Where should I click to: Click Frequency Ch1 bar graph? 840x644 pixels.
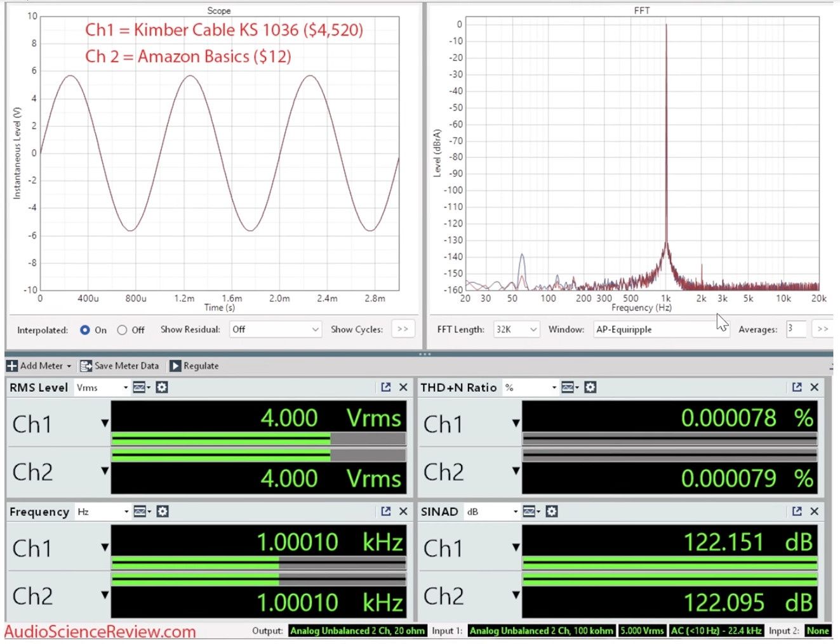(258, 563)
